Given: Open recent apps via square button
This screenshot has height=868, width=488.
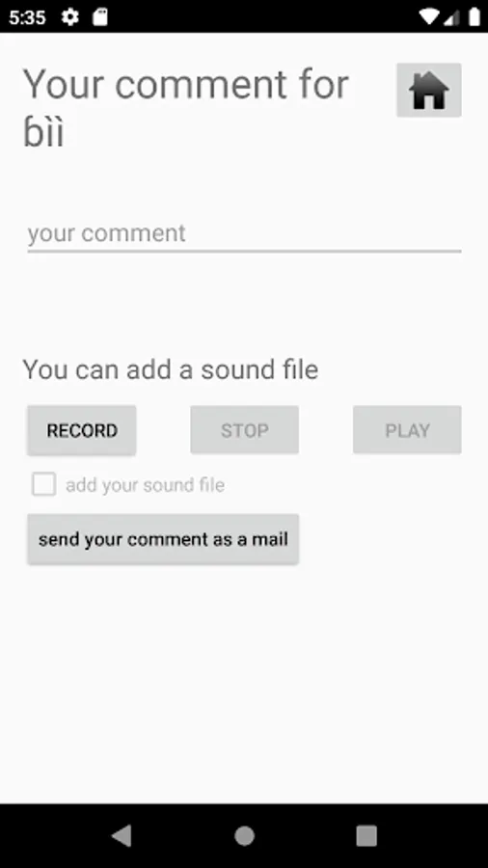Looking at the screenshot, I should pyautogui.click(x=366, y=835).
